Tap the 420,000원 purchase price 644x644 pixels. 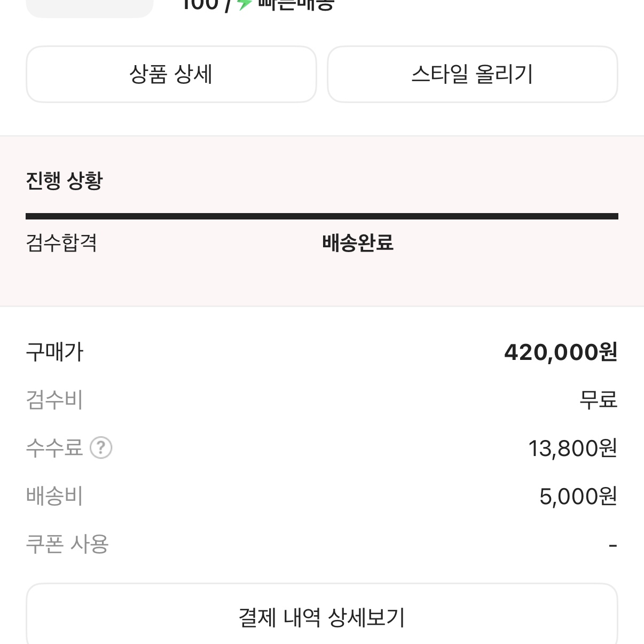(x=561, y=352)
